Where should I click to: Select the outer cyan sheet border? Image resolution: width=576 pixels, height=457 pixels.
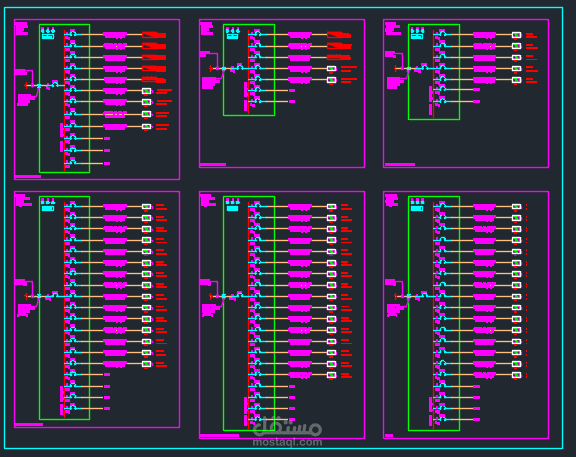click(283, 228)
